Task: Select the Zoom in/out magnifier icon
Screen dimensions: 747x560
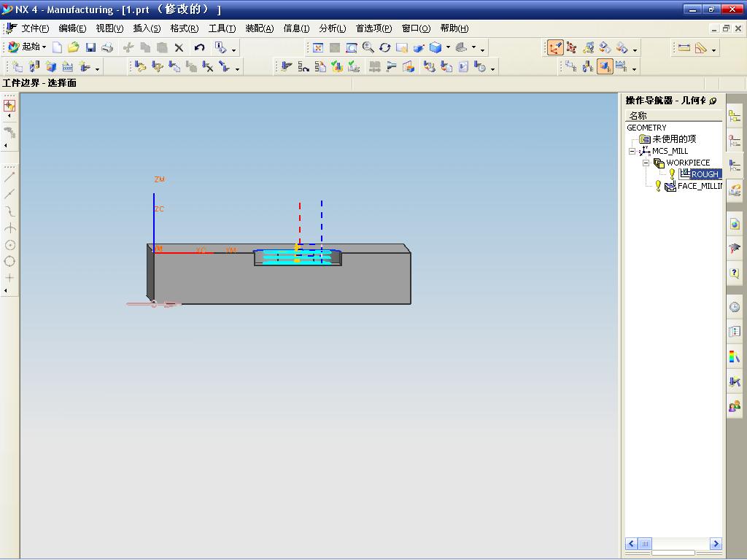Action: click(368, 47)
